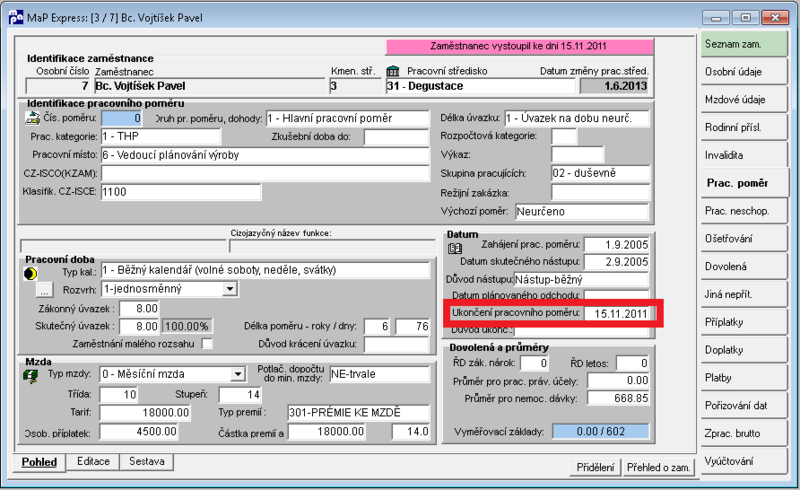Click the Pracovní místo field

tap(265, 155)
